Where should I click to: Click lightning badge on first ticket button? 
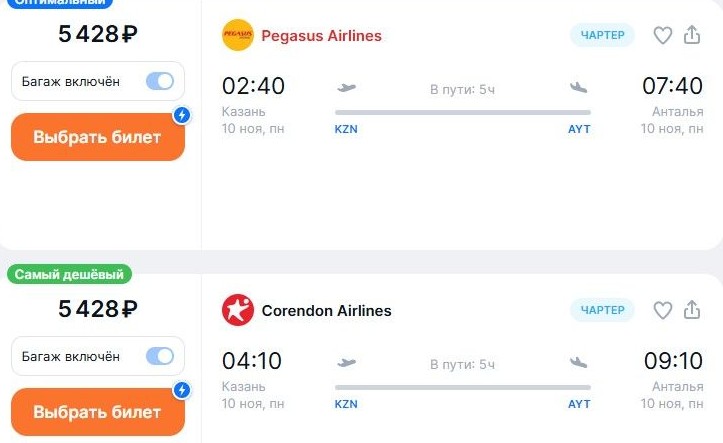[181, 115]
